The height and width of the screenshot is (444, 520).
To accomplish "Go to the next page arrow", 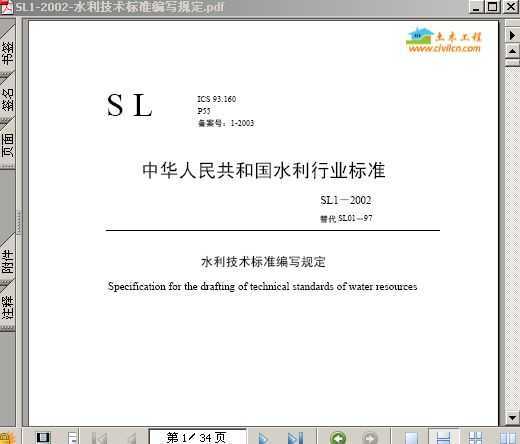I will (264, 437).
